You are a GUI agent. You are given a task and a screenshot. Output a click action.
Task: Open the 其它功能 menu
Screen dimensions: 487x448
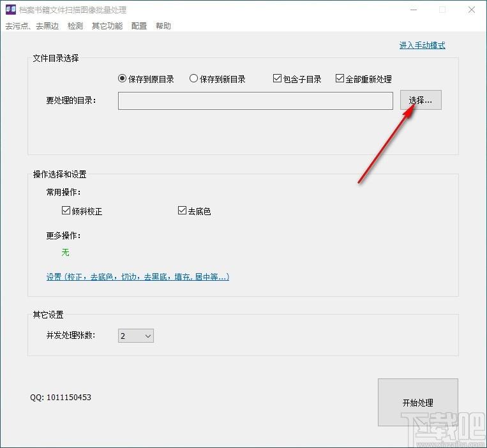(107, 26)
